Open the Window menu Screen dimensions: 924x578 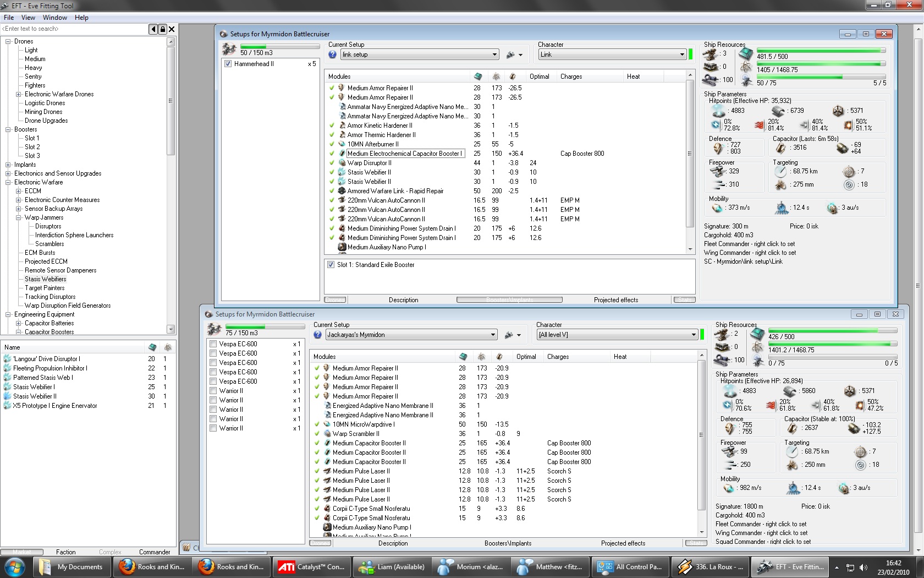[x=55, y=18]
